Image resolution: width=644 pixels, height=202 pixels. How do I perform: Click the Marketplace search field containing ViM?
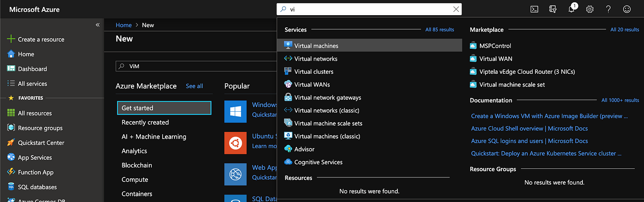(196, 66)
